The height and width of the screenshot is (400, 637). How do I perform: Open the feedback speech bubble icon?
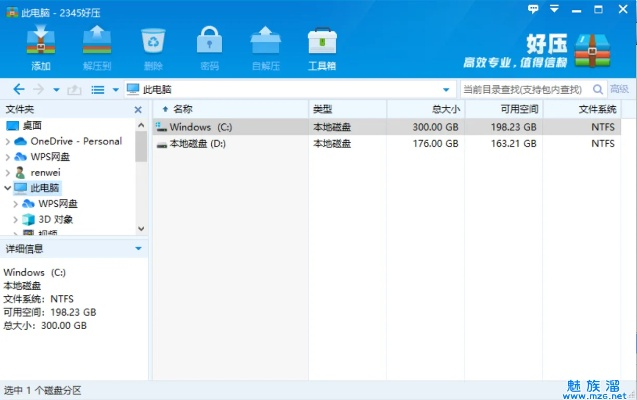(533, 9)
